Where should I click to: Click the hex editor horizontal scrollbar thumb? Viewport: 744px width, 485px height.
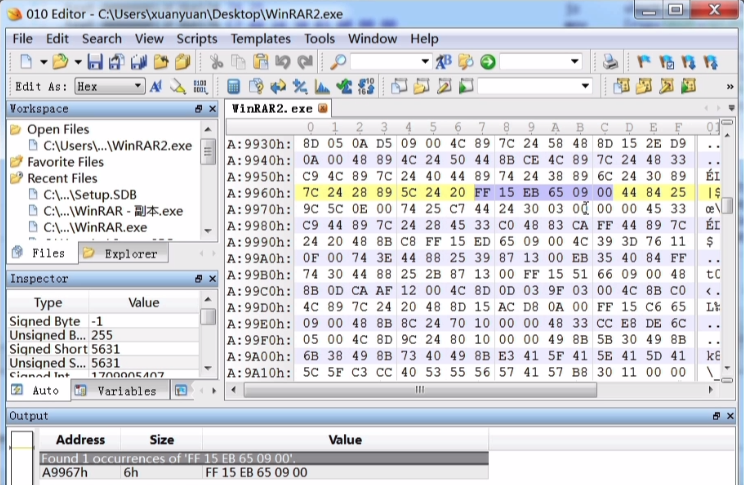(x=420, y=390)
